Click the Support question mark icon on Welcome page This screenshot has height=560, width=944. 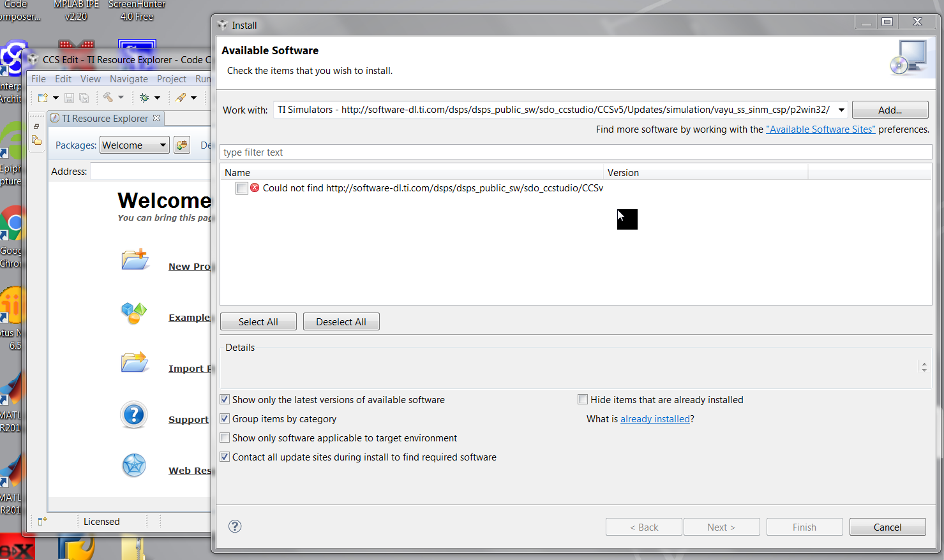coord(134,415)
